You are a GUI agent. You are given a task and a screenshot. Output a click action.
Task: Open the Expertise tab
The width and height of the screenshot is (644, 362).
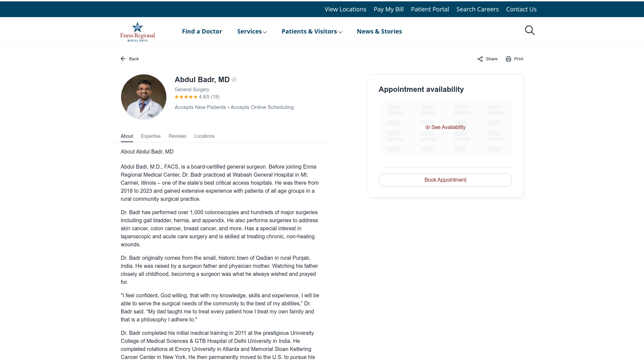click(x=151, y=136)
